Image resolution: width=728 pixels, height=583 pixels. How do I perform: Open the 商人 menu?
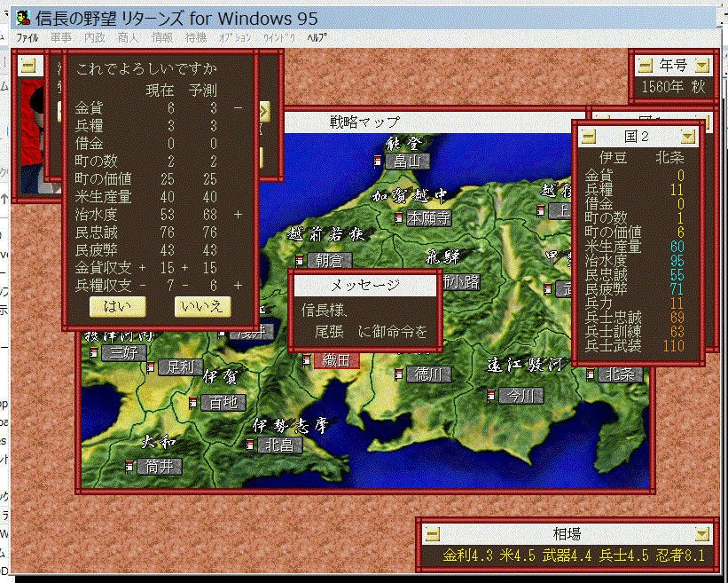(x=129, y=38)
